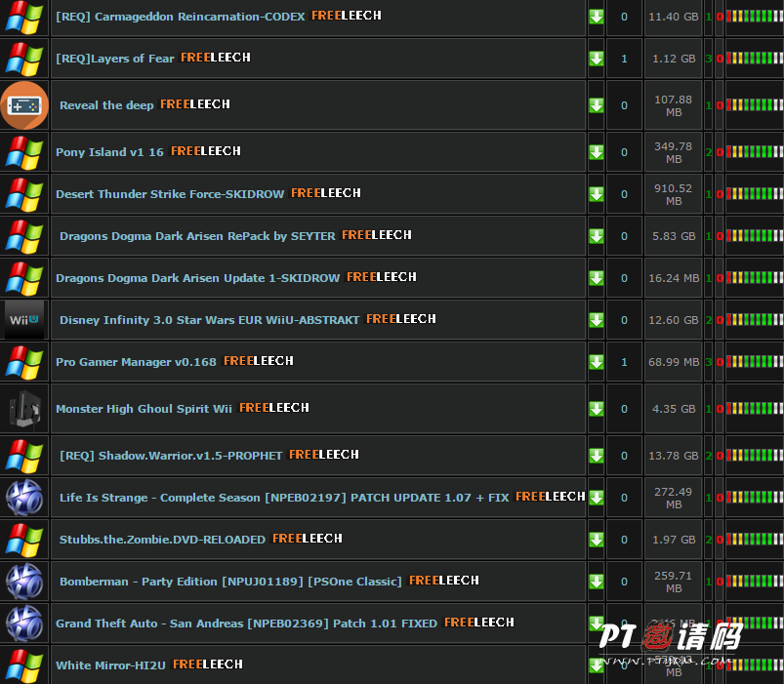Open Pony Island v1 16 link

click(x=109, y=152)
